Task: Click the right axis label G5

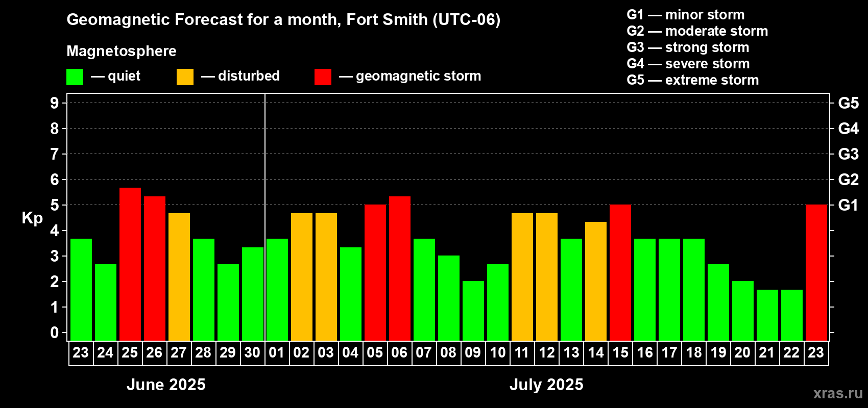Action: pyautogui.click(x=849, y=103)
